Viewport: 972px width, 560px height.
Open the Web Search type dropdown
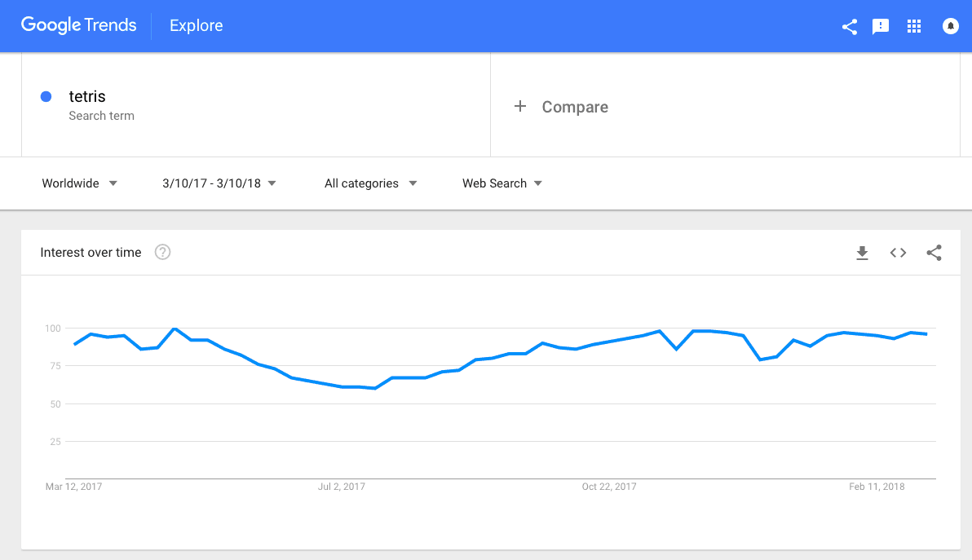(x=501, y=183)
